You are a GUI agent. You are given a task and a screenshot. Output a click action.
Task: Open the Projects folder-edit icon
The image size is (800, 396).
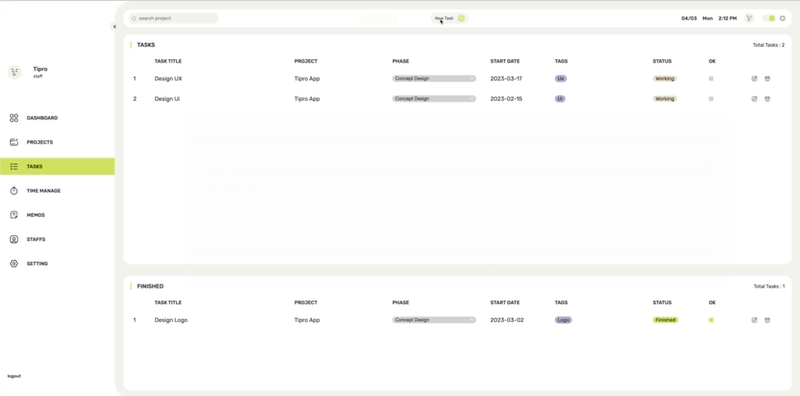click(x=14, y=142)
